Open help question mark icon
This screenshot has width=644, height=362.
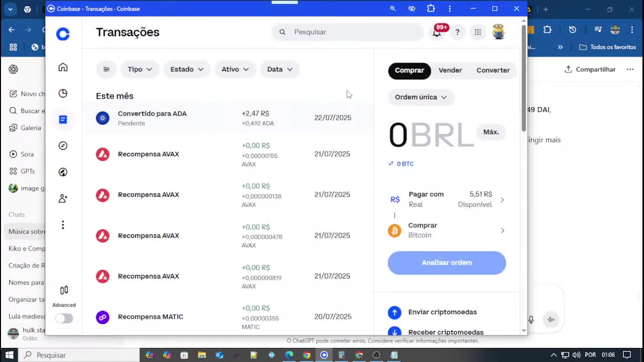click(457, 32)
